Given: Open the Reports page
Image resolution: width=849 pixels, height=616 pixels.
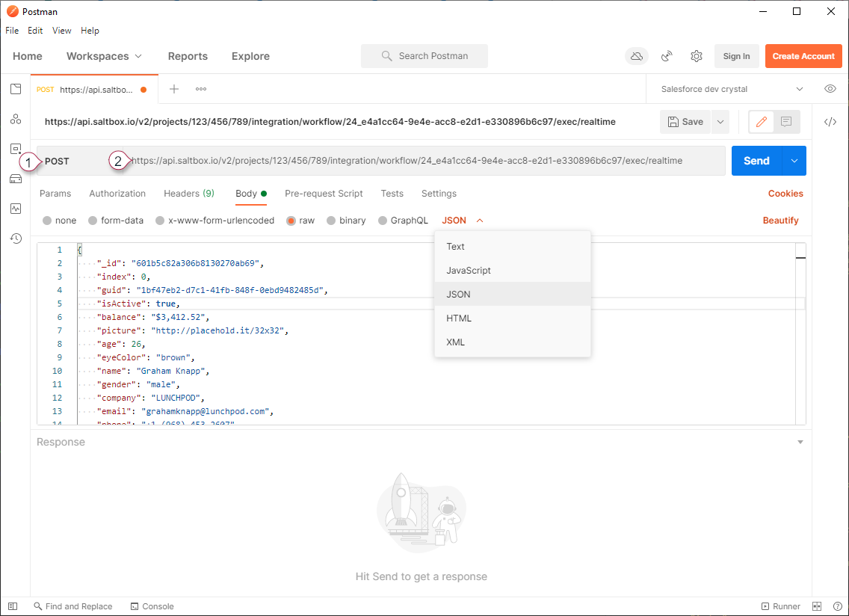Looking at the screenshot, I should coord(188,56).
